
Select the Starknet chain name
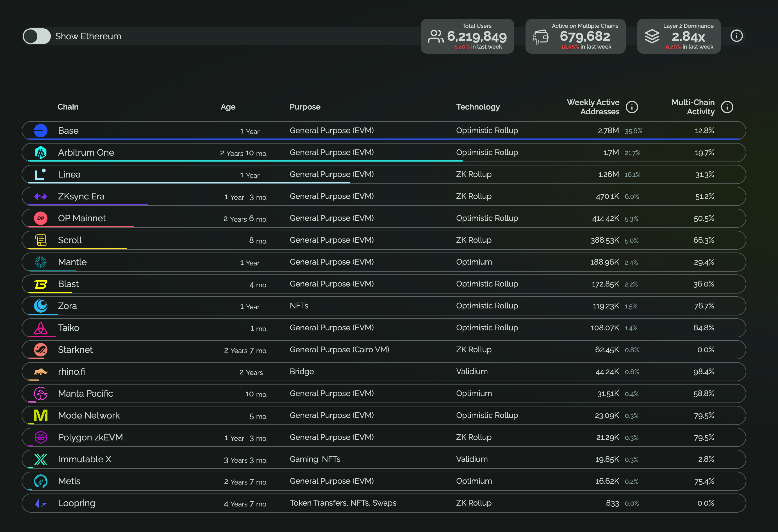(x=75, y=350)
